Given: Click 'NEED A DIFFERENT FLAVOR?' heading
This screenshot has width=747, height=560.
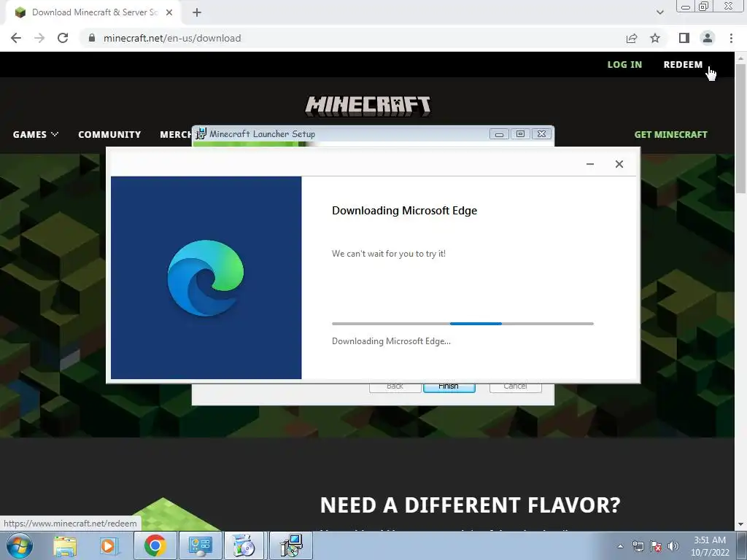Looking at the screenshot, I should point(471,505).
